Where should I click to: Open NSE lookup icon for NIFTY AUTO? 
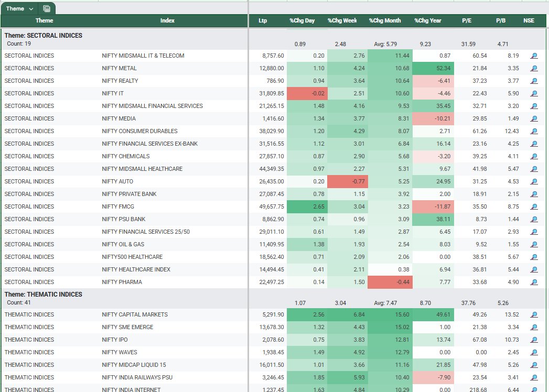pos(534,182)
